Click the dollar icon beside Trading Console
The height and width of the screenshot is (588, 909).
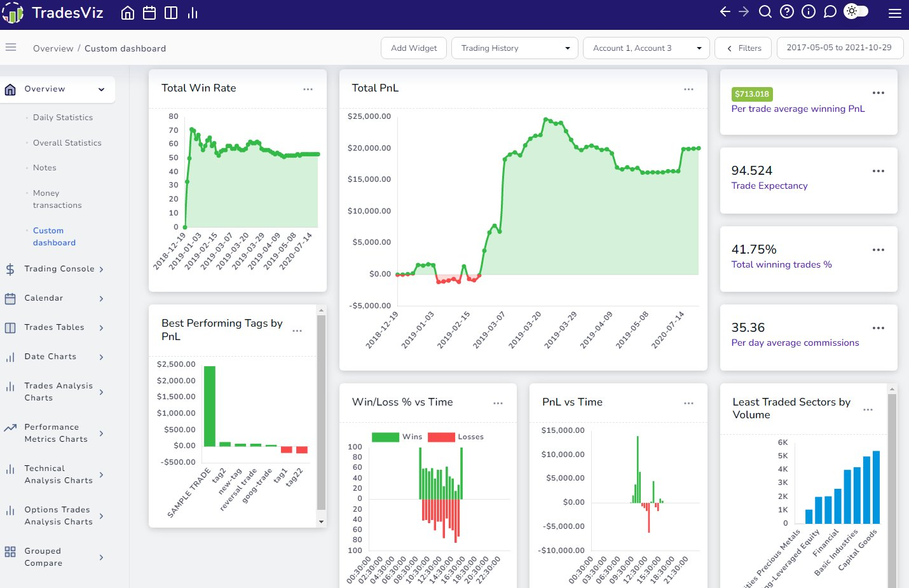coord(10,269)
